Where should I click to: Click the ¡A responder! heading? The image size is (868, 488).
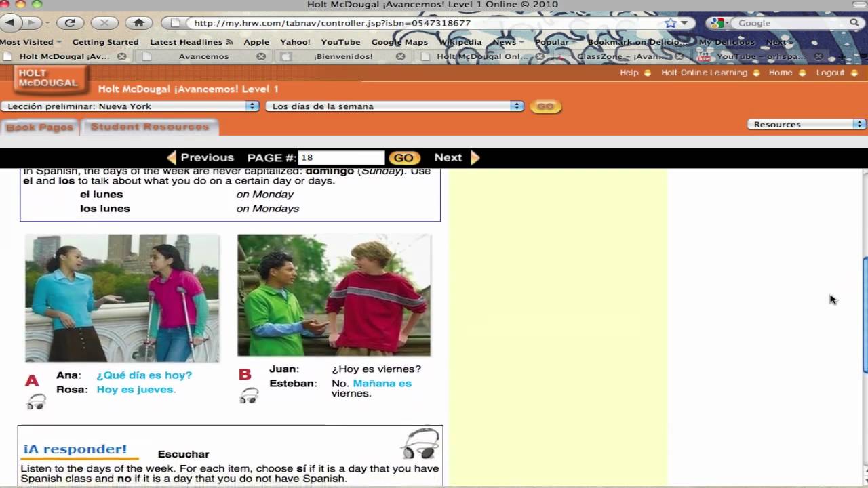point(75,449)
